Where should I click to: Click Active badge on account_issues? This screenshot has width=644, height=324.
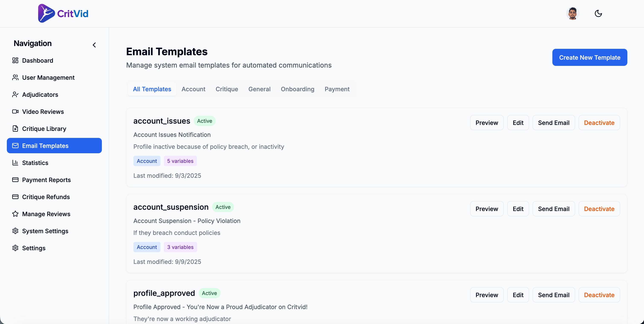(205, 121)
